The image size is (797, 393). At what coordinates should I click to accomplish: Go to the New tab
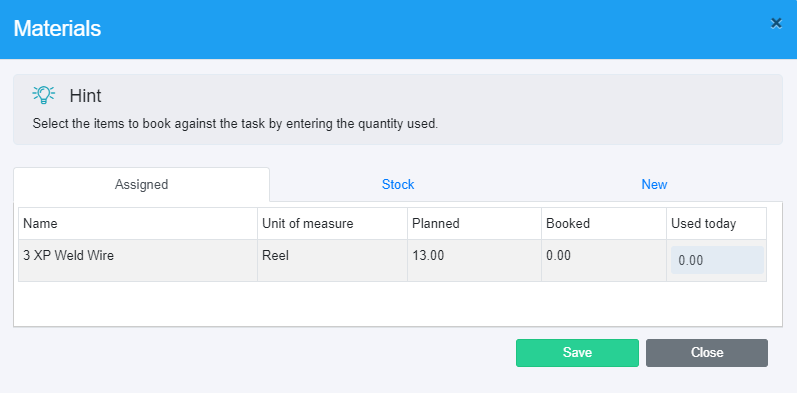coord(654,184)
